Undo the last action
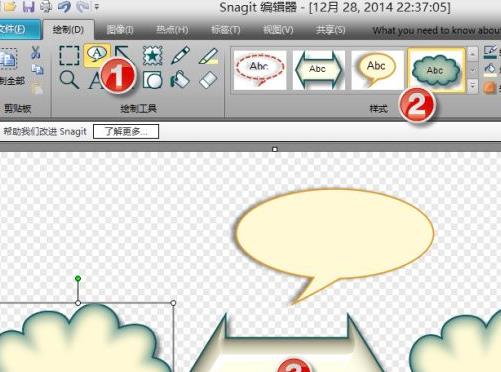Image resolution: width=501 pixels, height=372 pixels. tap(64, 6)
